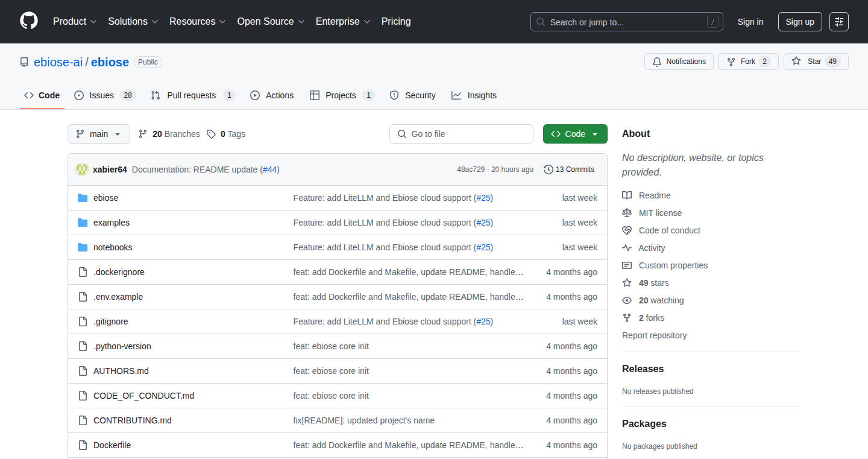The width and height of the screenshot is (868, 459).
Task: Expand the Open Source menu
Action: (271, 21)
